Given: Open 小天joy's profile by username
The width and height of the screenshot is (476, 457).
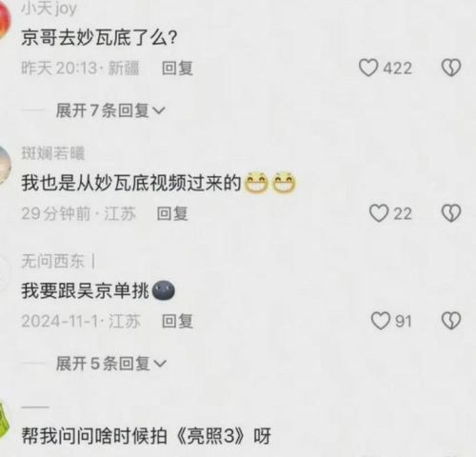Looking at the screenshot, I should tap(49, 8).
